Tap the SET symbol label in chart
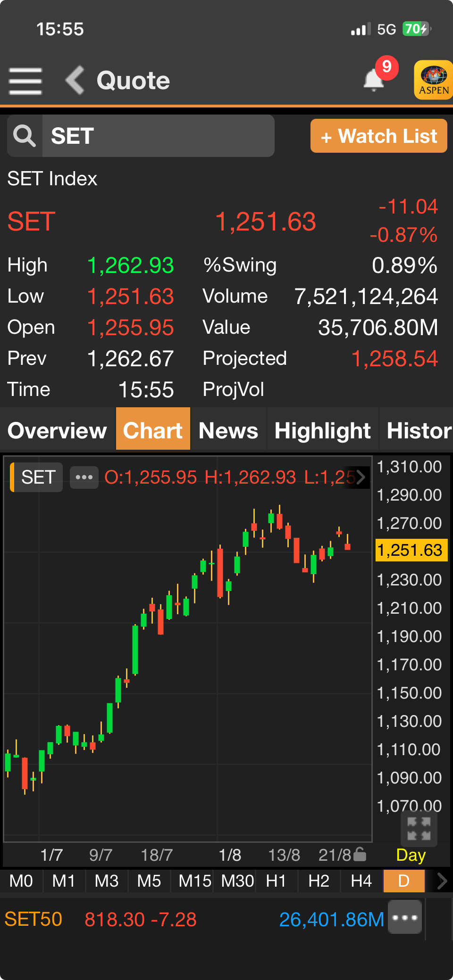This screenshot has width=453, height=980. pyautogui.click(x=37, y=477)
